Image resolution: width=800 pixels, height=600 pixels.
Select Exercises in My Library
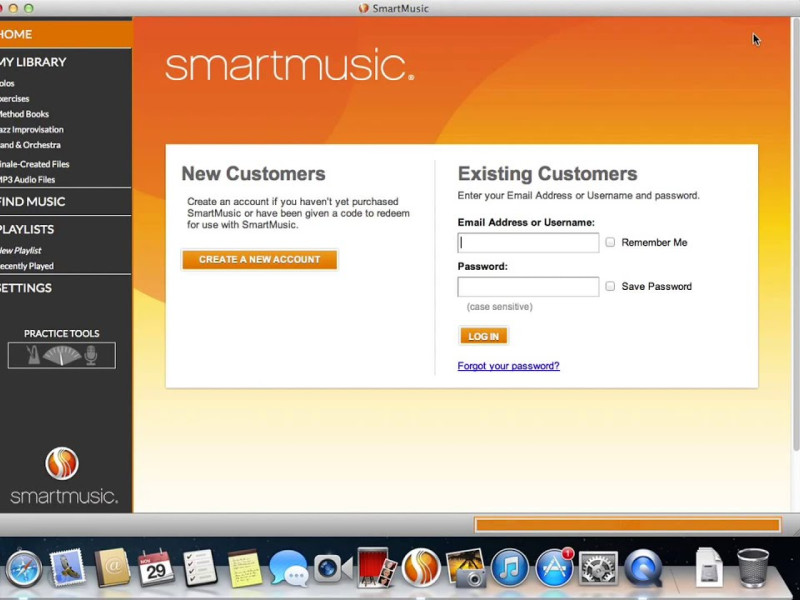(x=15, y=98)
